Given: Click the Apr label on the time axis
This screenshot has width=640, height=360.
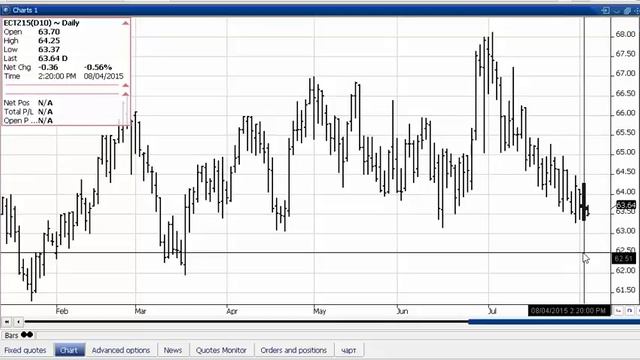Looking at the screenshot, I should point(232,311).
